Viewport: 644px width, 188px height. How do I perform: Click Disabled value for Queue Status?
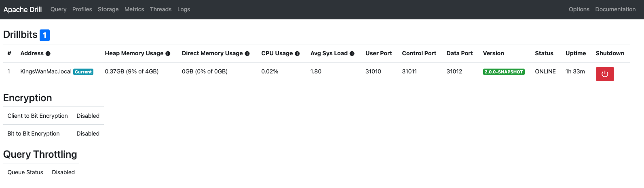pyautogui.click(x=63, y=172)
